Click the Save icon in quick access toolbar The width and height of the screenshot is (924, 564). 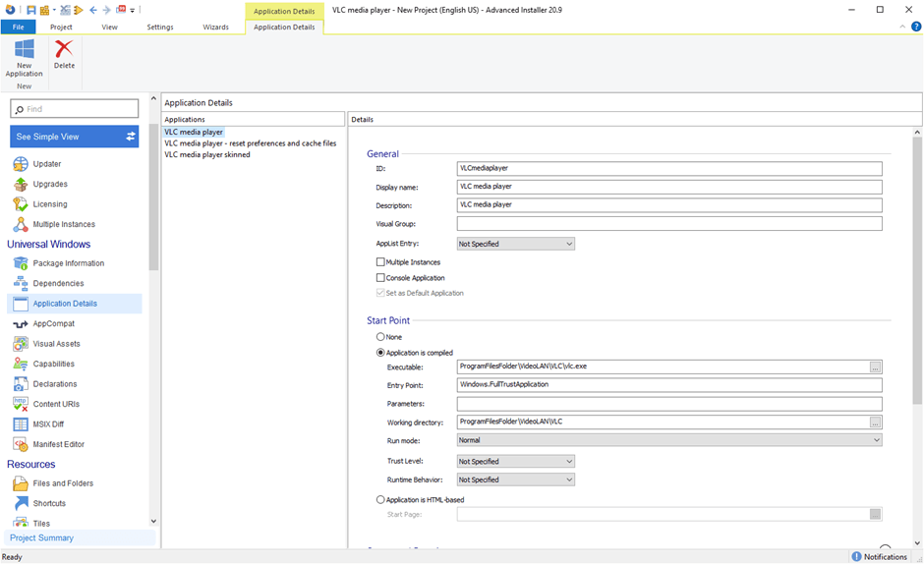(x=30, y=10)
